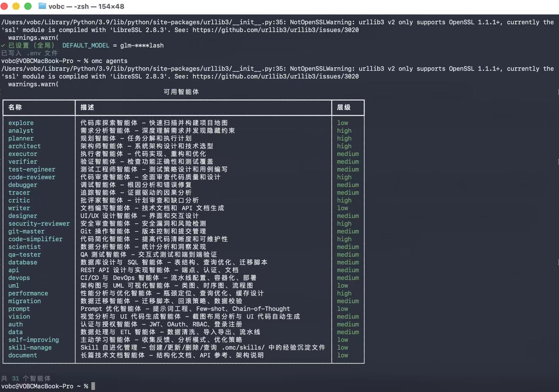Click the description starting 'Prompt 优化智能体'
559x392 pixels.
(185, 309)
